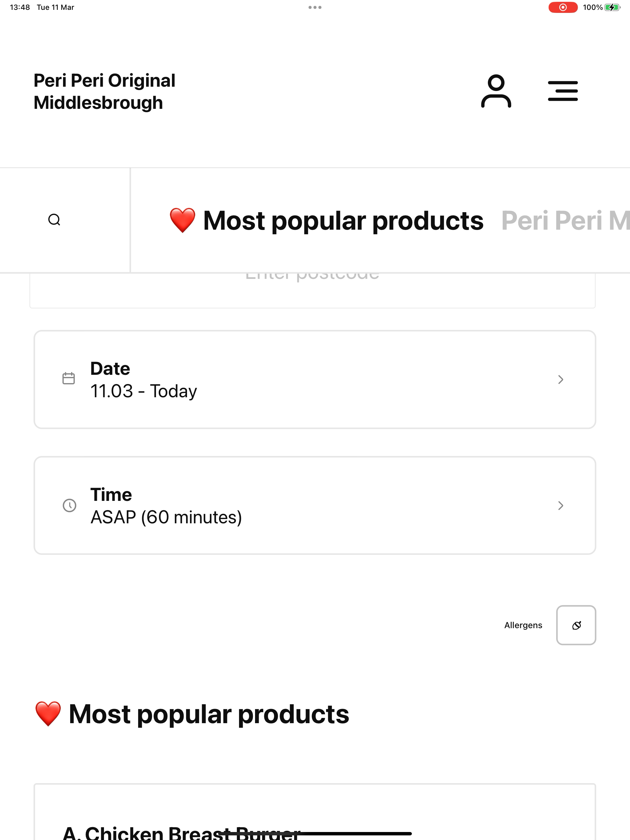This screenshot has width=630, height=840.
Task: Tap the red heart in category bar
Action: click(x=182, y=220)
